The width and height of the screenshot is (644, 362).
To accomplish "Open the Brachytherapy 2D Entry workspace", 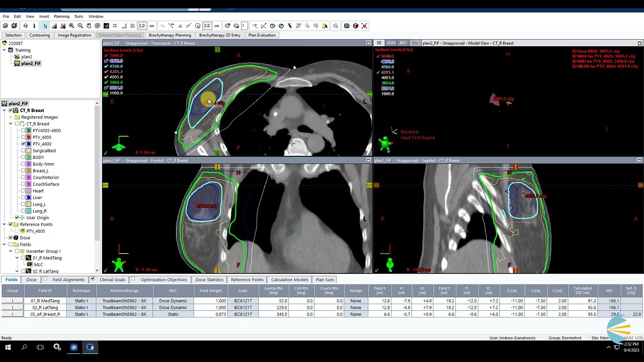I will (x=219, y=35).
